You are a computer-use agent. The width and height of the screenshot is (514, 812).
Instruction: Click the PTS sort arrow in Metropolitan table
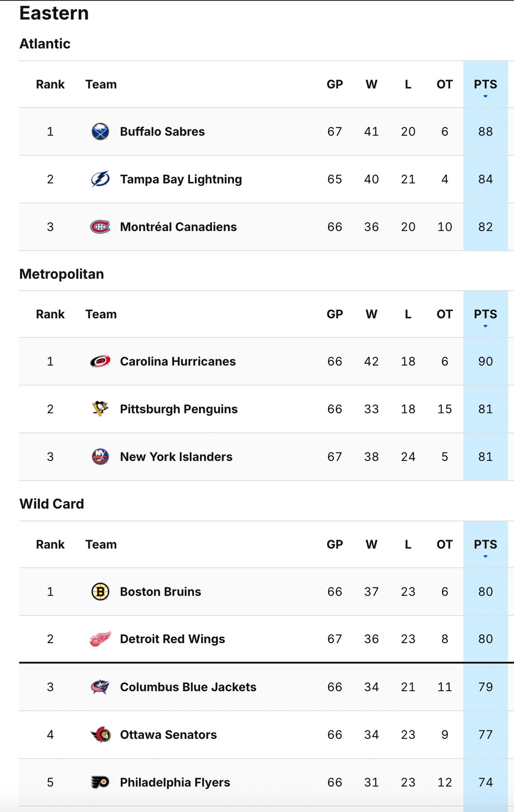[x=486, y=326]
